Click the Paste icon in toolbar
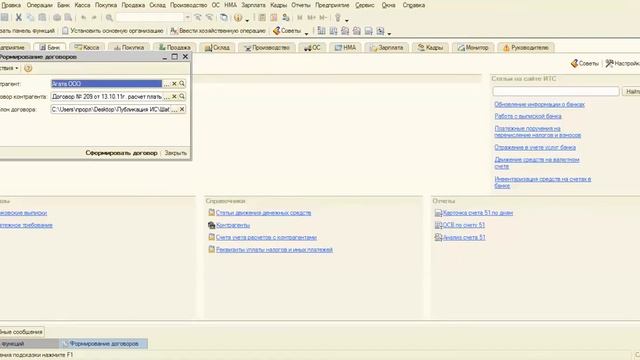 [x=42, y=18]
